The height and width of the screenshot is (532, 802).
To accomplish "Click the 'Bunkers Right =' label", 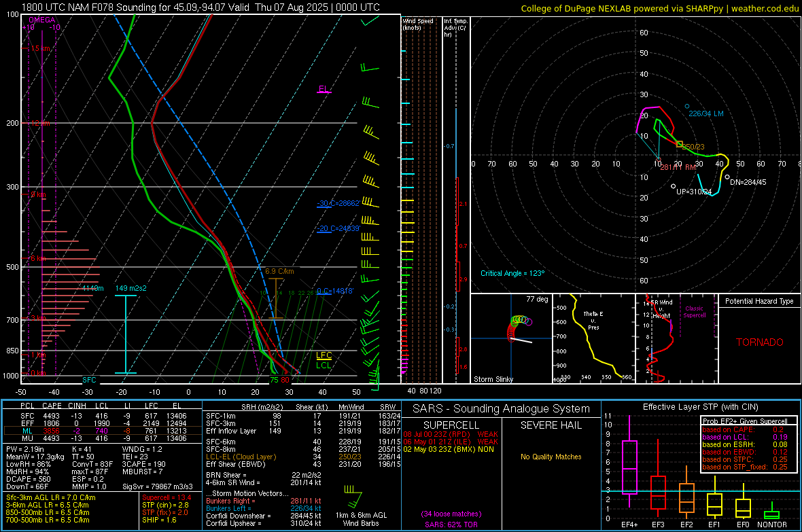I will pyautogui.click(x=230, y=501).
